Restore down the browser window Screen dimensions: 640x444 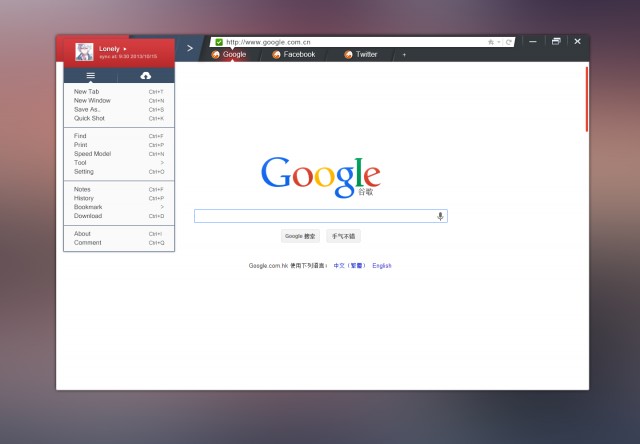click(x=556, y=41)
